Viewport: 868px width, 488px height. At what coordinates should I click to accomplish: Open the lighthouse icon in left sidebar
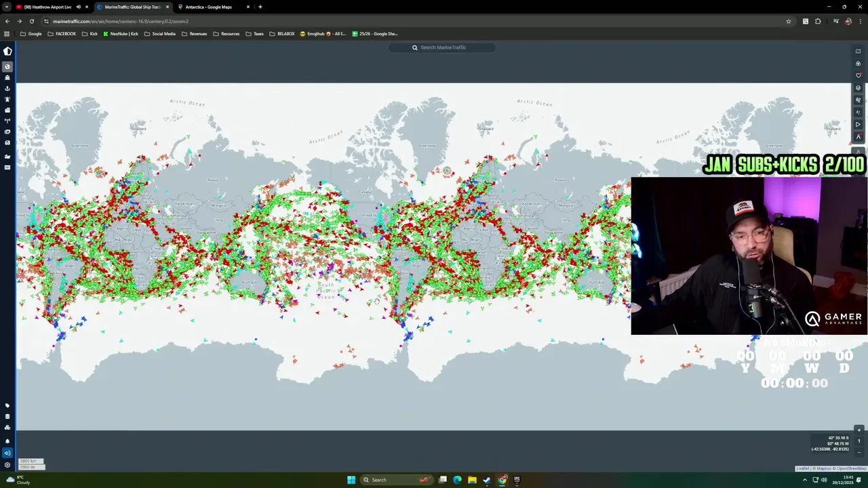coord(7,99)
